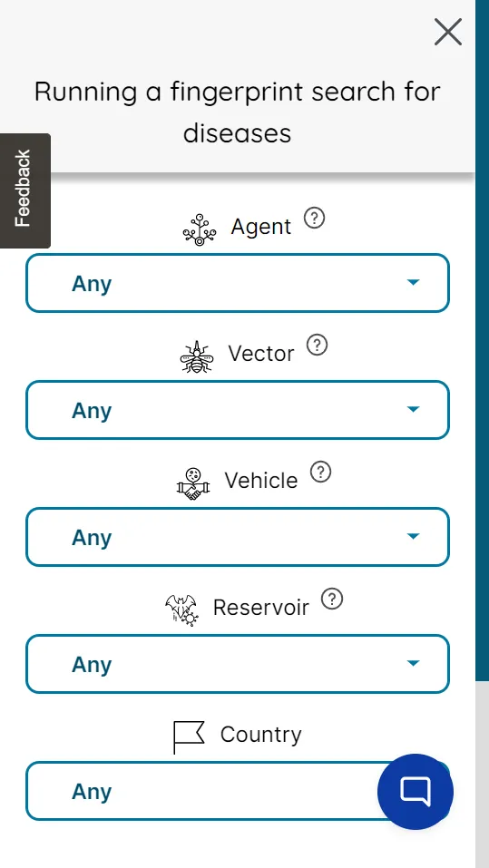This screenshot has height=868, width=489.
Task: Open the Country dropdown
Action: click(x=238, y=791)
